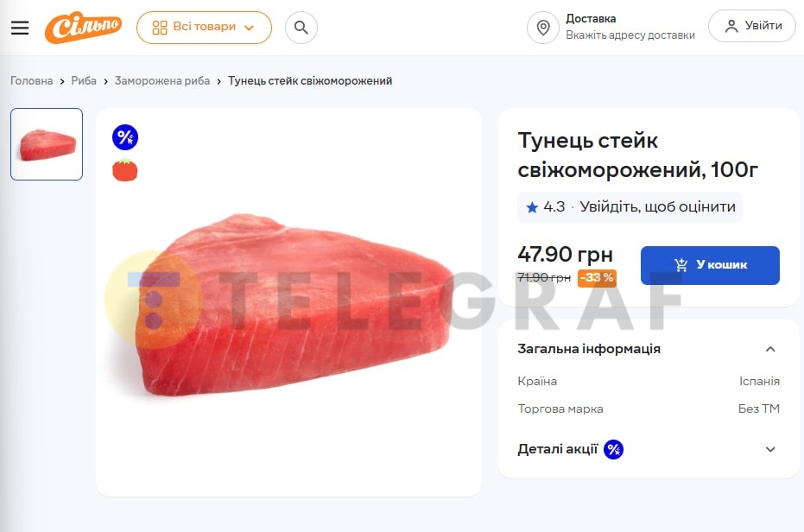Select the tuna steak thumbnail
This screenshot has width=804, height=532.
(x=47, y=144)
